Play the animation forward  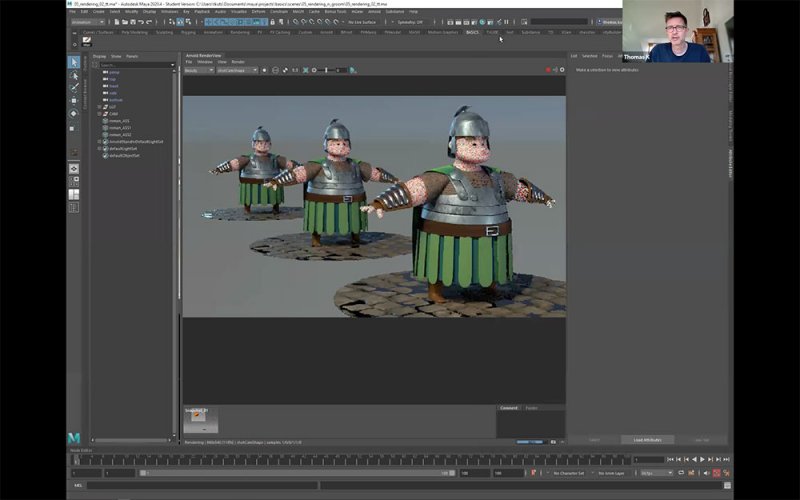[x=703, y=460]
